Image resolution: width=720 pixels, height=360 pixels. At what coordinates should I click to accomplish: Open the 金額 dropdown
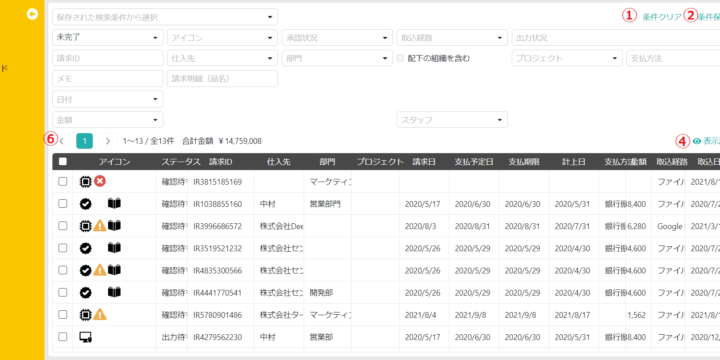pyautogui.click(x=108, y=119)
